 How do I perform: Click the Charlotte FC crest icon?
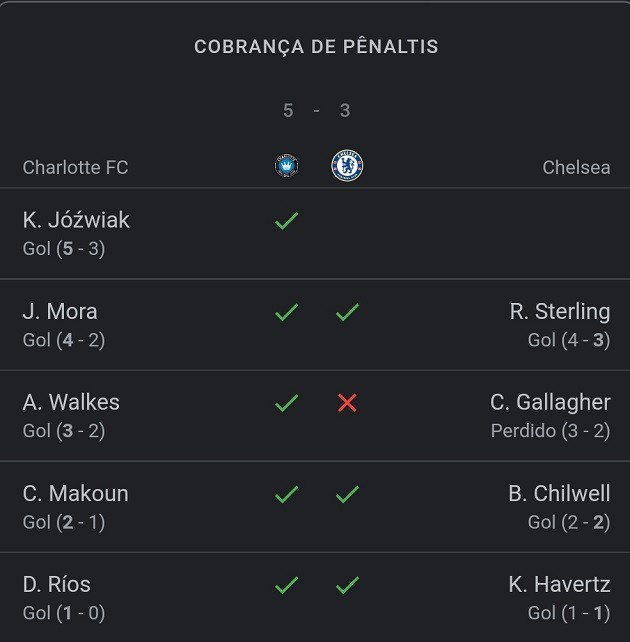click(287, 166)
